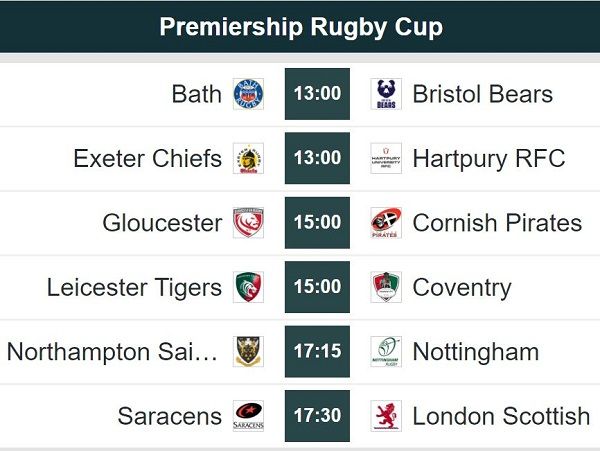Open the Premiership Rugby Cup header
This screenshot has height=451, width=600.
pos(300,27)
